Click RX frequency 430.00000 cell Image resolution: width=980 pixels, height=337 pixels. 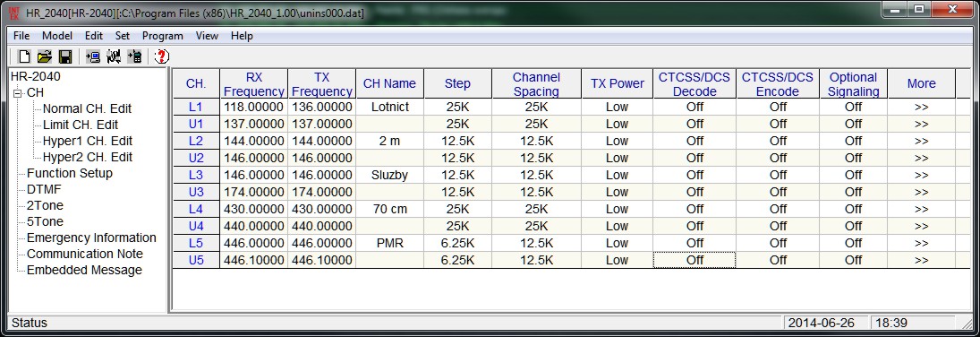[254, 209]
